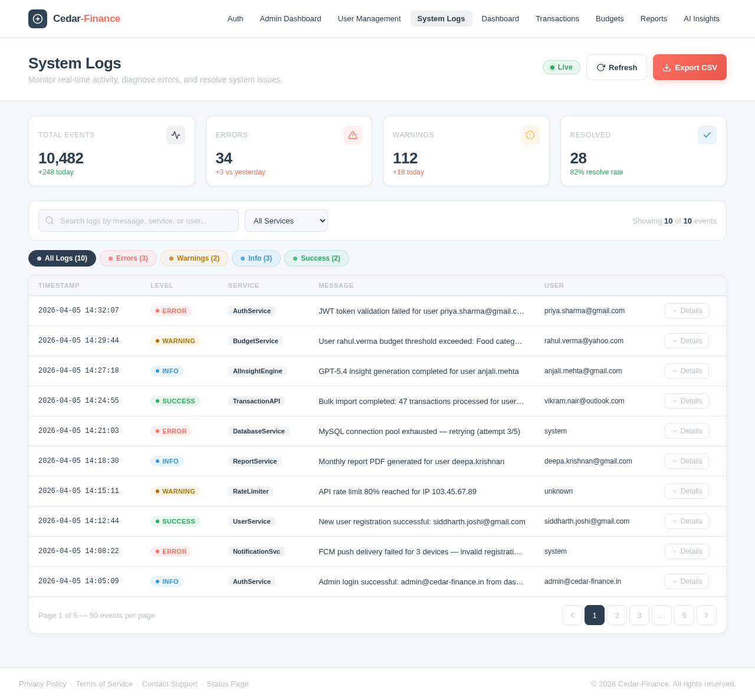This screenshot has width=755, height=700.
Task: Click the AIInsightEngine service tag
Action: click(x=258, y=371)
